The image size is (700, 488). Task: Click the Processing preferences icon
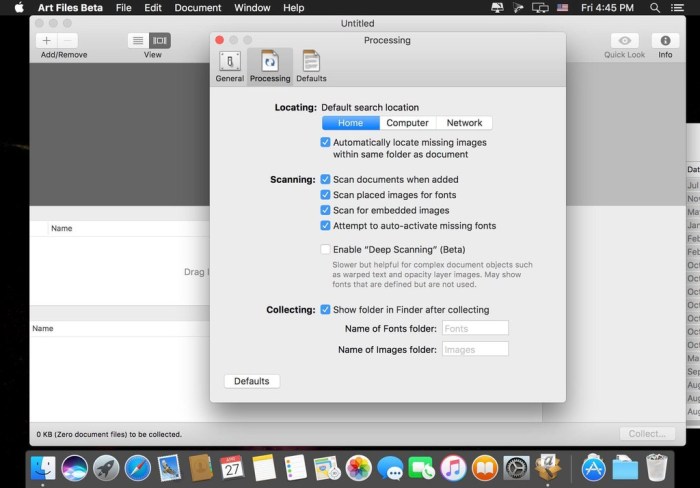tap(270, 64)
